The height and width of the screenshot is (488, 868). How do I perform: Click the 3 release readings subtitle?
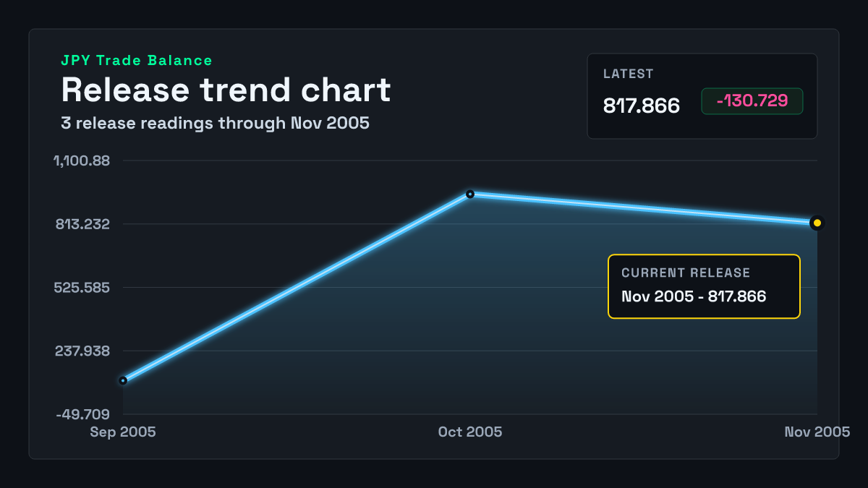coord(216,123)
